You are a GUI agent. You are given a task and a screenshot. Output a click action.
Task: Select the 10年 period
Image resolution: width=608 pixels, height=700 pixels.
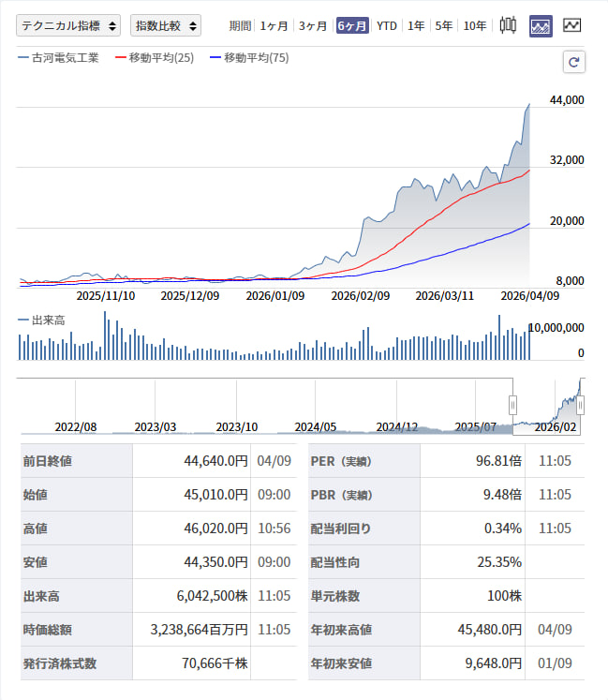475,26
